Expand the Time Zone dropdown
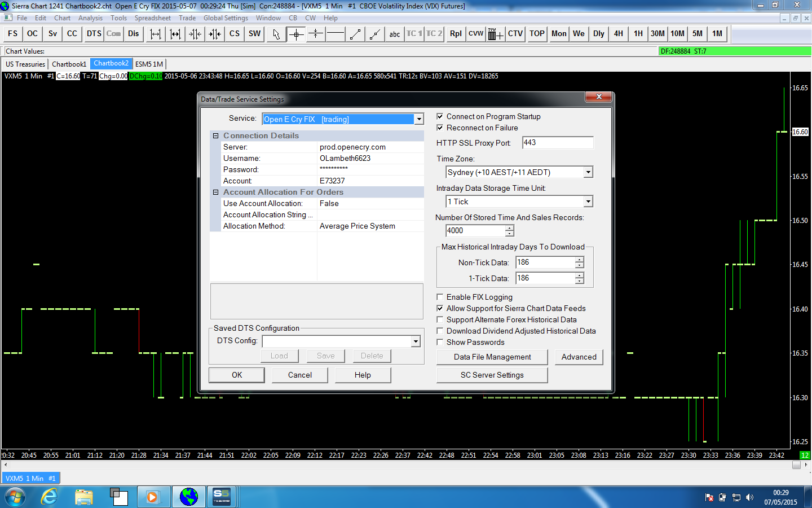The height and width of the screenshot is (508, 812). point(588,172)
